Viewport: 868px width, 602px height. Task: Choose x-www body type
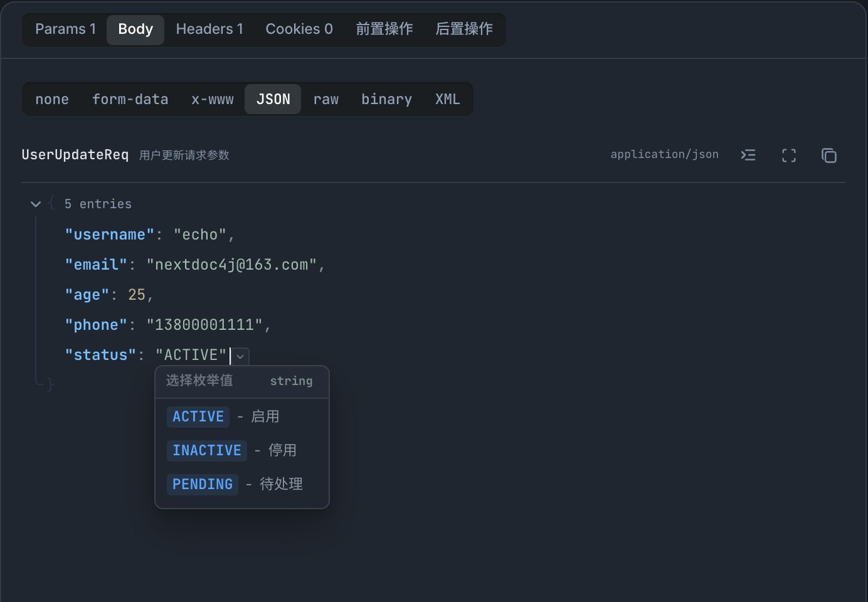[x=212, y=99]
